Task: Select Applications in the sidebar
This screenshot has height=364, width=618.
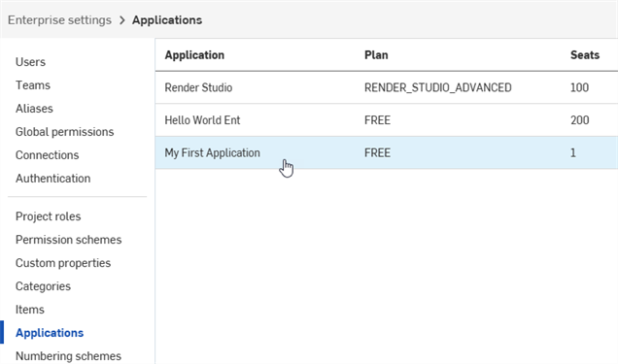Action: point(50,333)
